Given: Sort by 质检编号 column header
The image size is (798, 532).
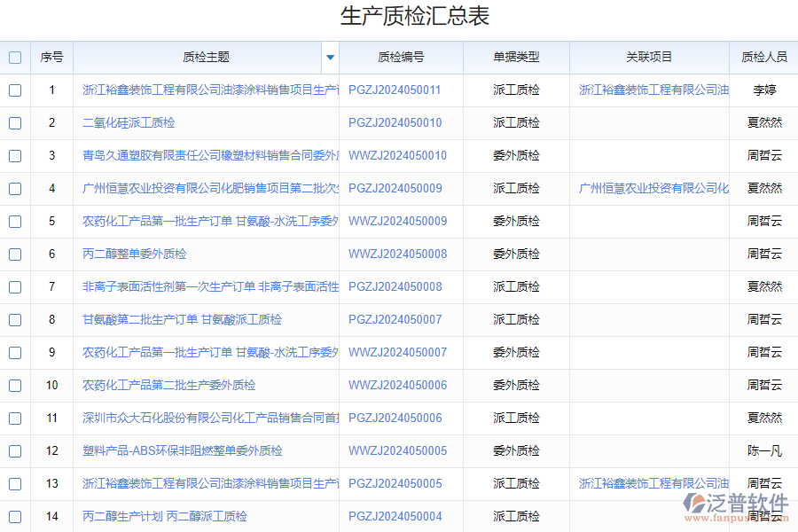Looking at the screenshot, I should coord(401,58).
